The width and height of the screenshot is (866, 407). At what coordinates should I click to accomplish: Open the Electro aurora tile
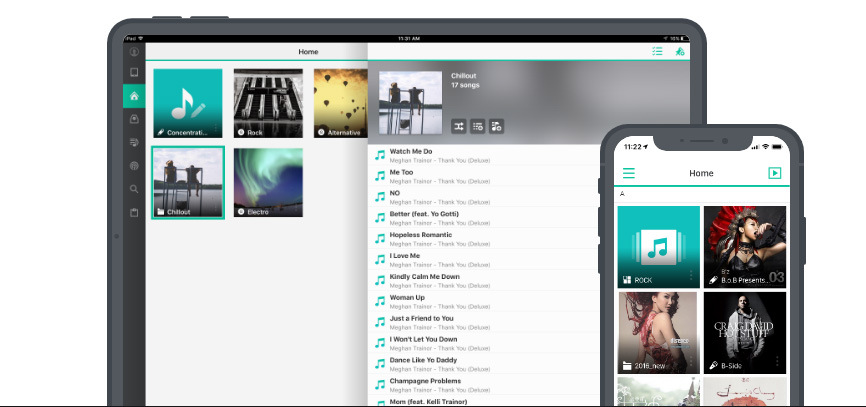pos(268,183)
